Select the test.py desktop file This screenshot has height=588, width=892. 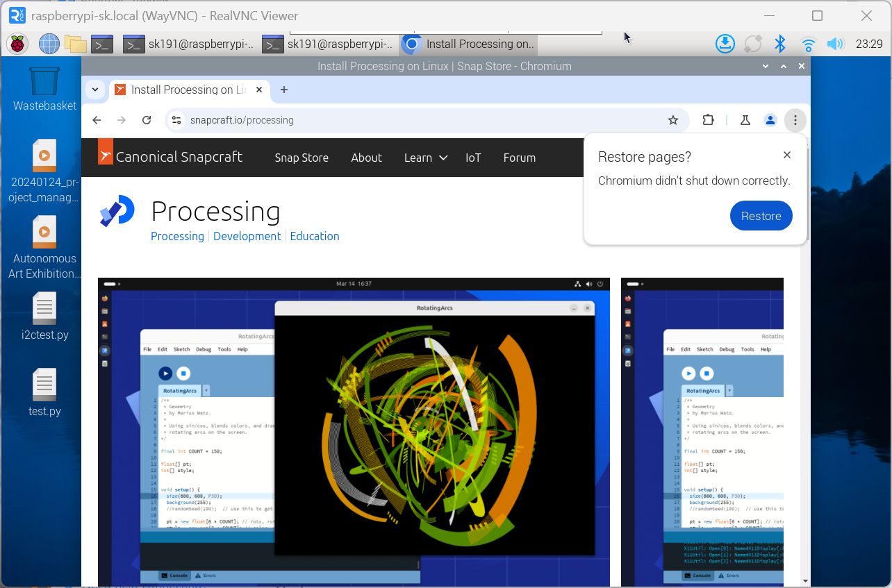tap(44, 394)
